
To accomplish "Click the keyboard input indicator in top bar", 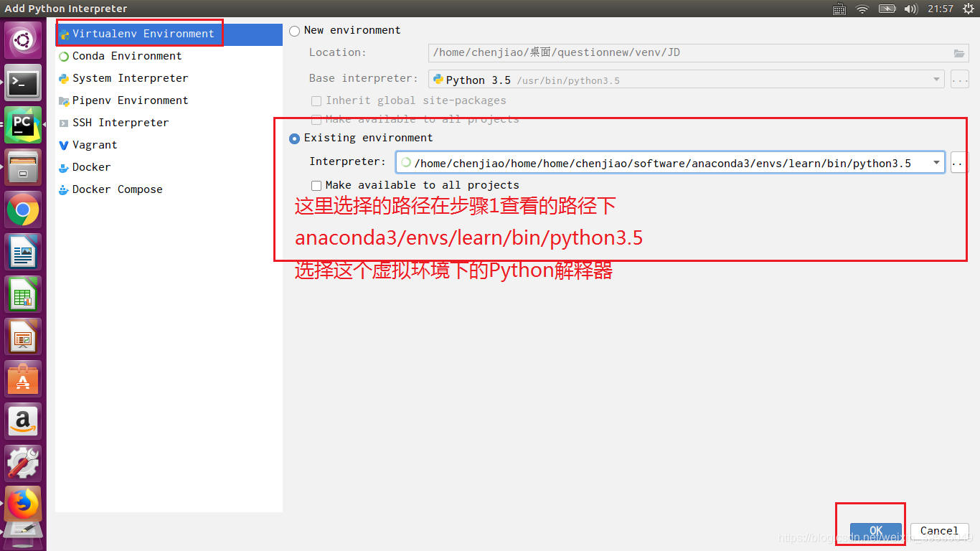I will (839, 9).
